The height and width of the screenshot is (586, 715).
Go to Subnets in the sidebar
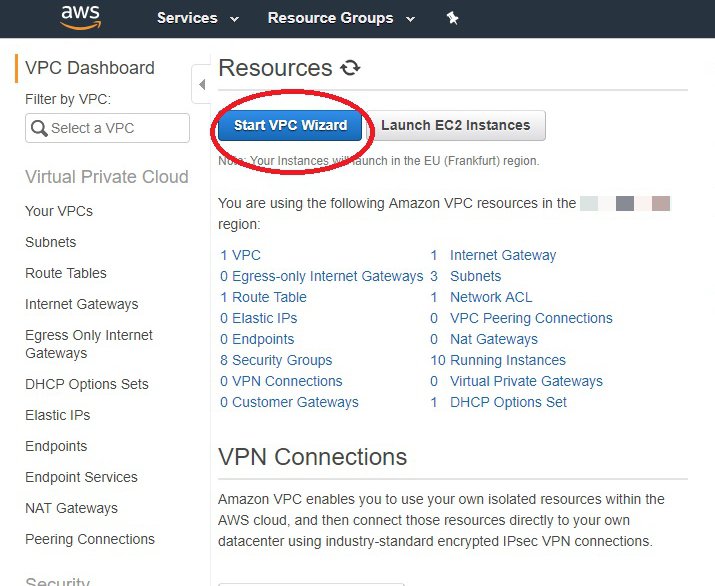click(51, 242)
